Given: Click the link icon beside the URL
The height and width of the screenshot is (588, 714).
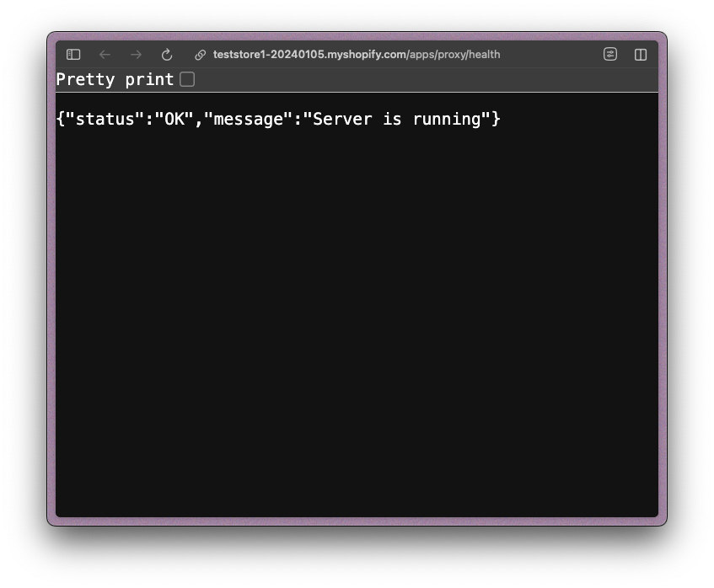Looking at the screenshot, I should (x=200, y=55).
